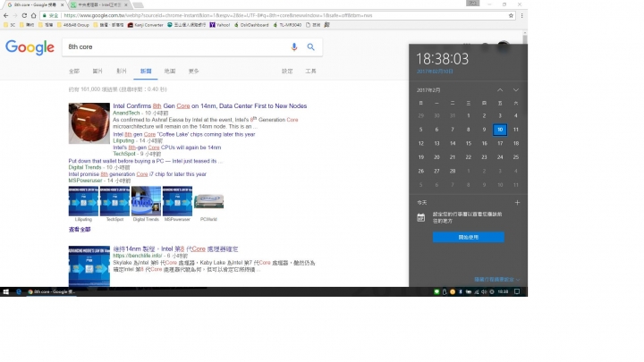Screen dimensions: 644x362
Task: Open Kanji Converter bookmark
Action: point(146,25)
